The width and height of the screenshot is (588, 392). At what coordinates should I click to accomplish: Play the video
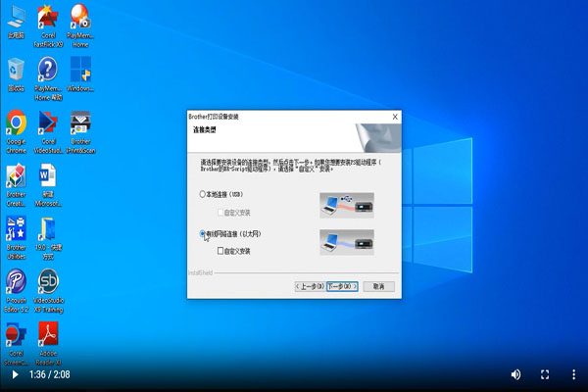(x=15, y=374)
